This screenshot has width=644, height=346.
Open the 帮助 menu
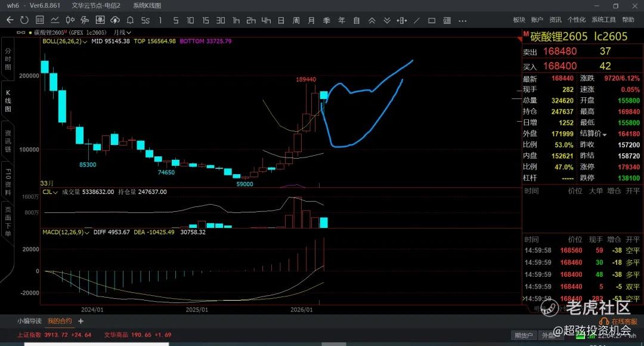pyautogui.click(x=628, y=20)
